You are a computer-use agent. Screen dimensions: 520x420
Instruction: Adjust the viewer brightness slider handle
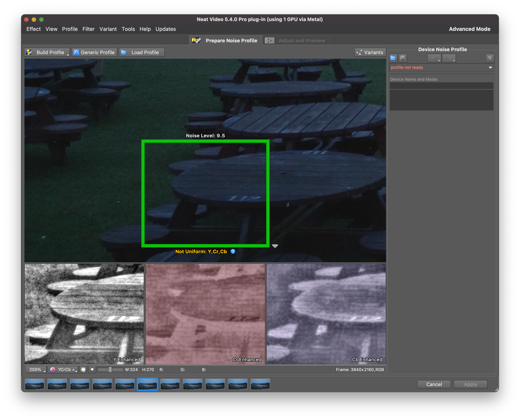coord(110,369)
